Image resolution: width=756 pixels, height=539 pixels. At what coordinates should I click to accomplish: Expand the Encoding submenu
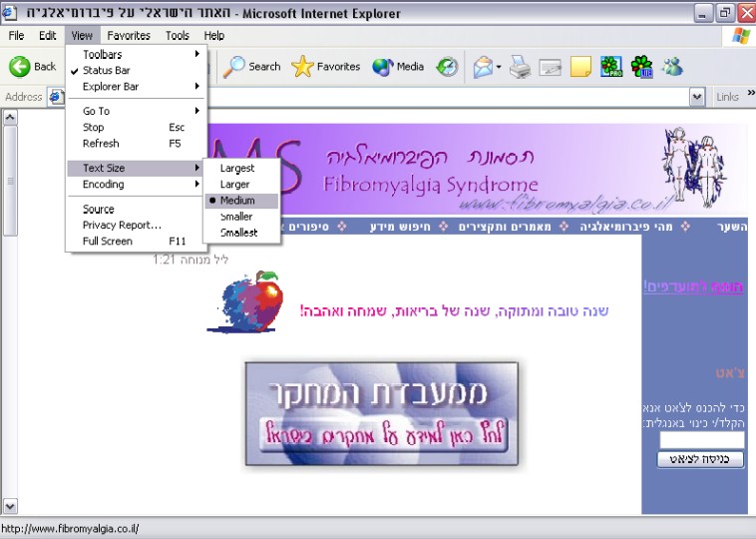pyautogui.click(x=137, y=185)
